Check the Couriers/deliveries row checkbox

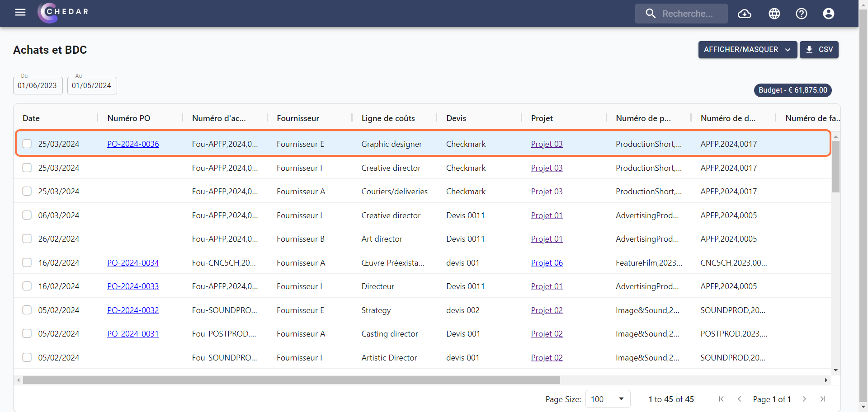[27, 191]
